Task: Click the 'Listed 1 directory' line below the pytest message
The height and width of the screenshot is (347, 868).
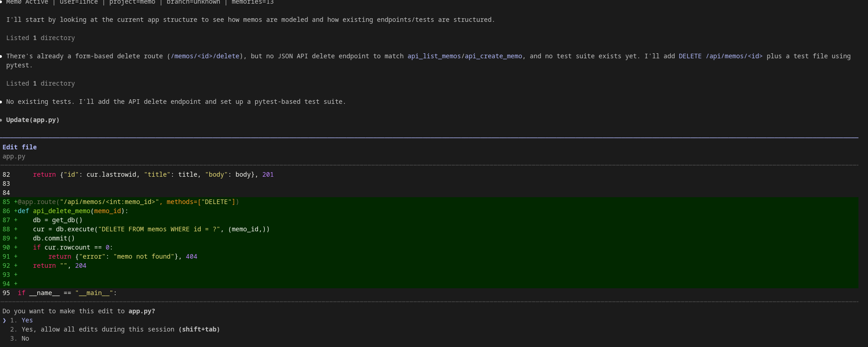Action: [x=40, y=83]
